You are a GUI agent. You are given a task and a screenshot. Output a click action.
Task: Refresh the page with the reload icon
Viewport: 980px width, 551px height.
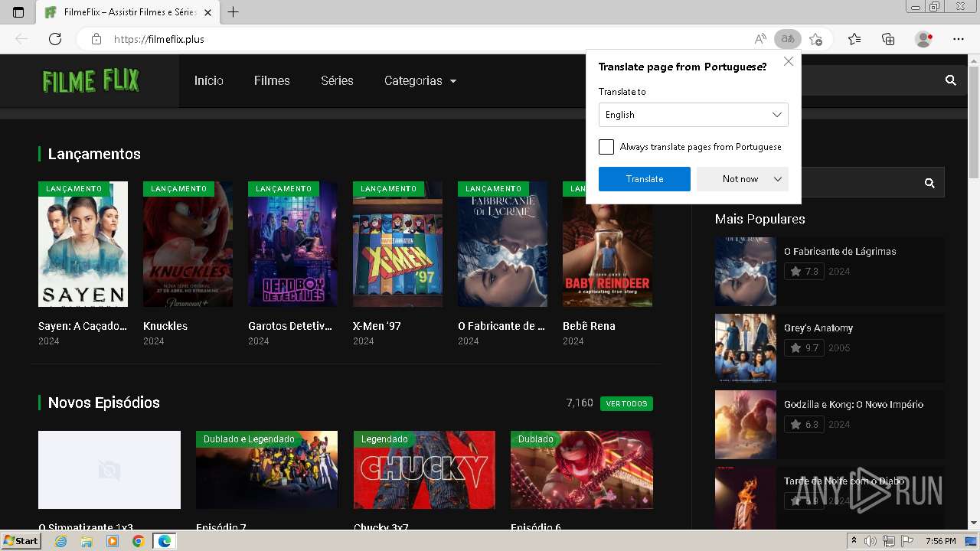tap(55, 39)
